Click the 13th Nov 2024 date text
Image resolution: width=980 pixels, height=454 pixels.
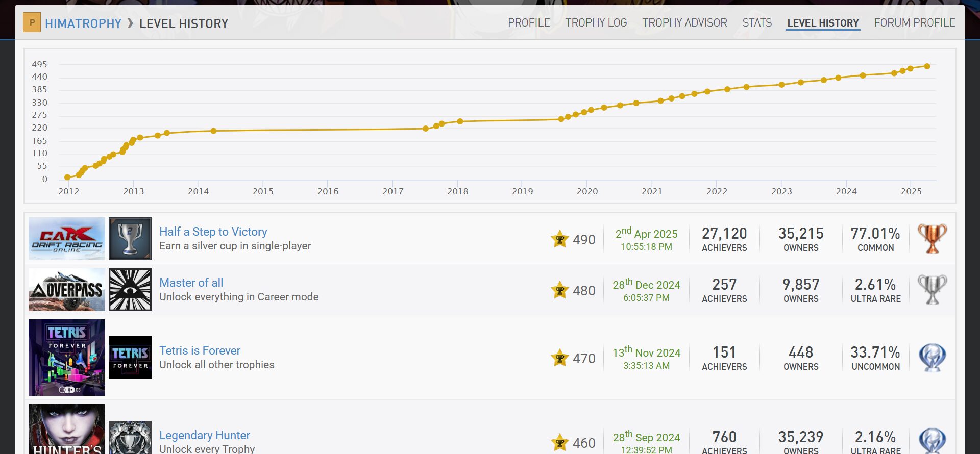coord(646,352)
